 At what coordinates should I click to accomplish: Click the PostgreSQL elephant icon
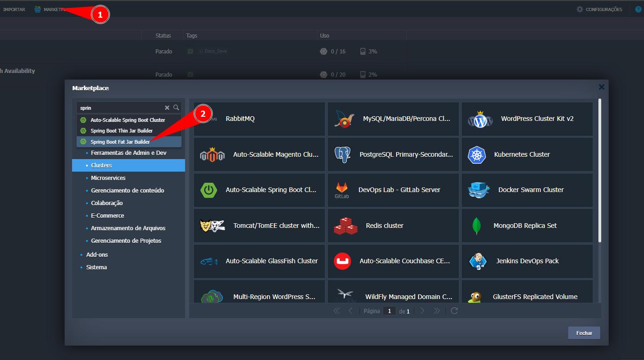point(343,154)
